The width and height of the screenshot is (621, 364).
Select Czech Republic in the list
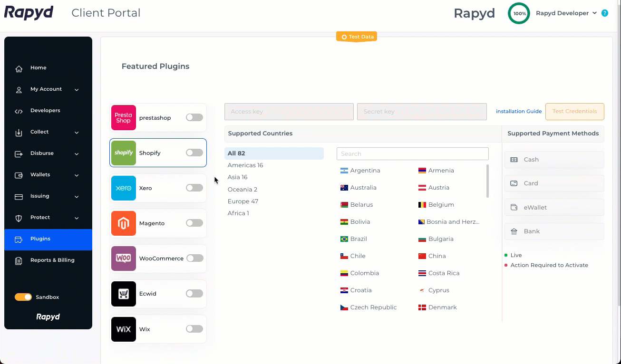coord(369,307)
